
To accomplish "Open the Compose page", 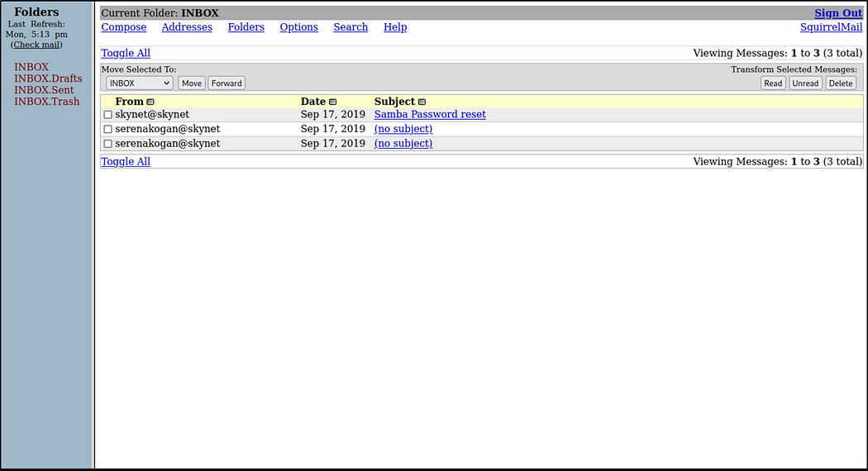I will (123, 27).
